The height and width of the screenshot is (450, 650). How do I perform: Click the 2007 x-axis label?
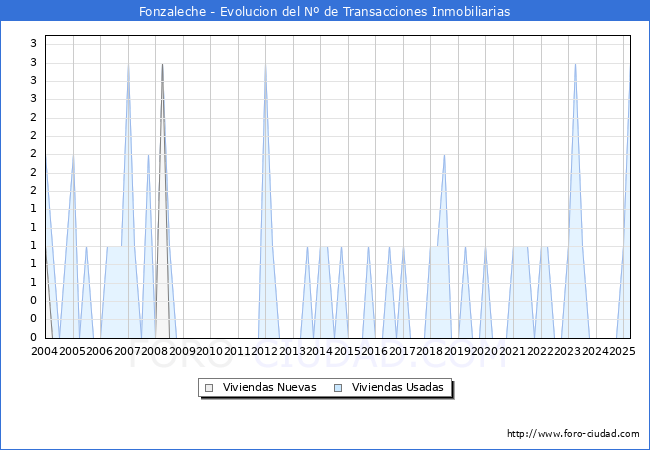pos(127,351)
